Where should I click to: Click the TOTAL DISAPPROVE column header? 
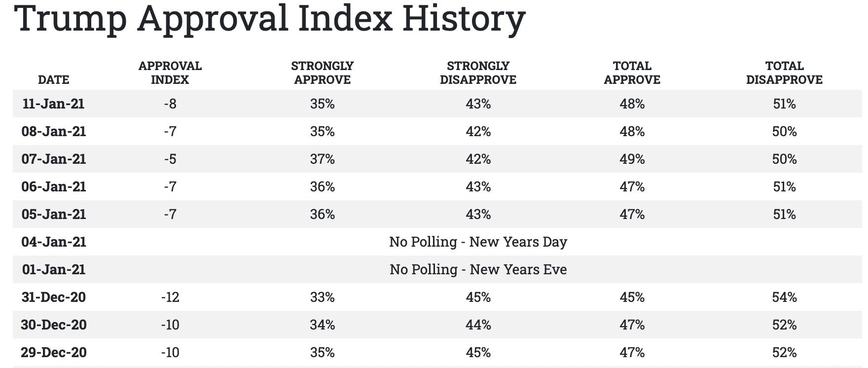coord(784,73)
